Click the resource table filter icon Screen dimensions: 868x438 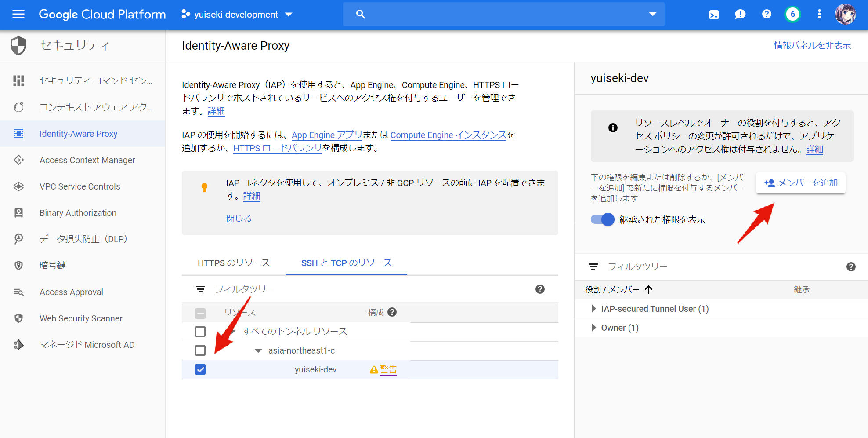[x=200, y=289]
